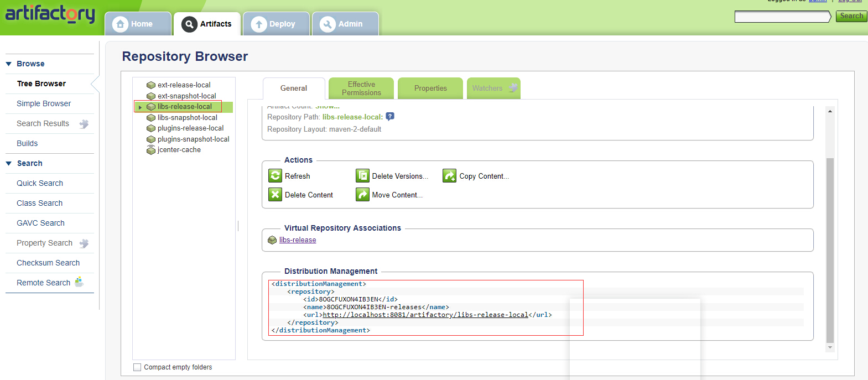Click ext-snapshot-local repository package icon
The width and height of the screenshot is (868, 380).
pos(151,96)
